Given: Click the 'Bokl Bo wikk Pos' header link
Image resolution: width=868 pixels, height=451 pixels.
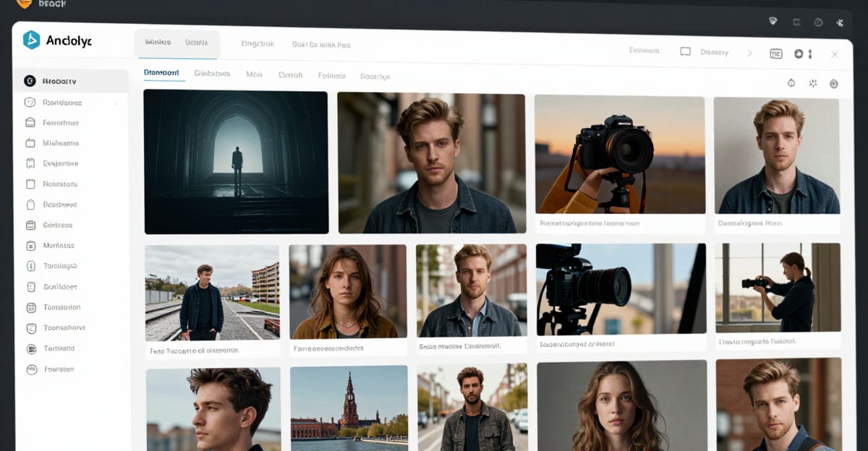Looking at the screenshot, I should point(321,44).
